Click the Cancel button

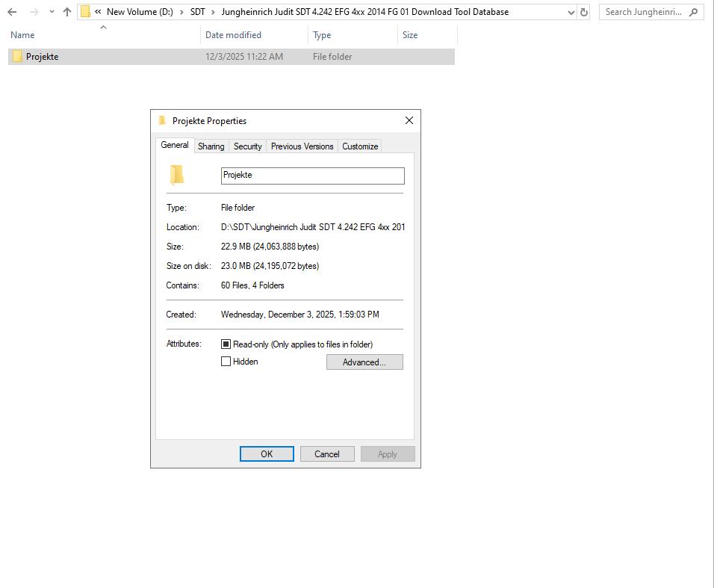[327, 454]
